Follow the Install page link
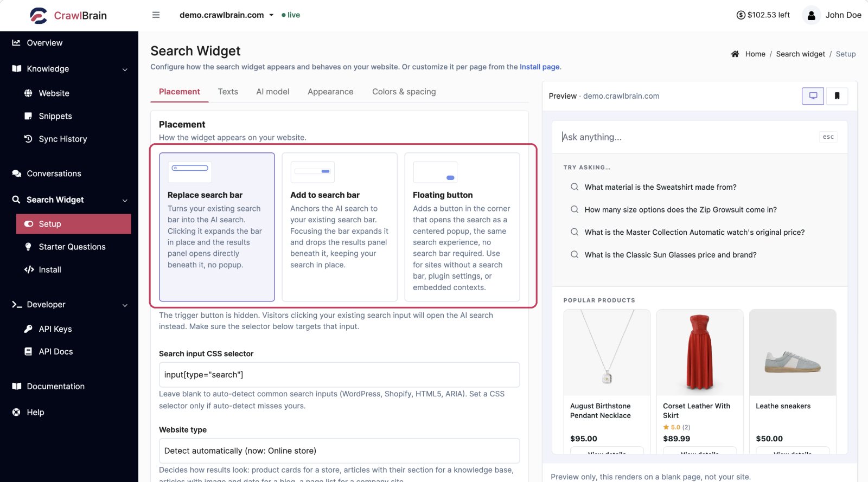Viewport: 868px width, 482px height. coord(539,67)
